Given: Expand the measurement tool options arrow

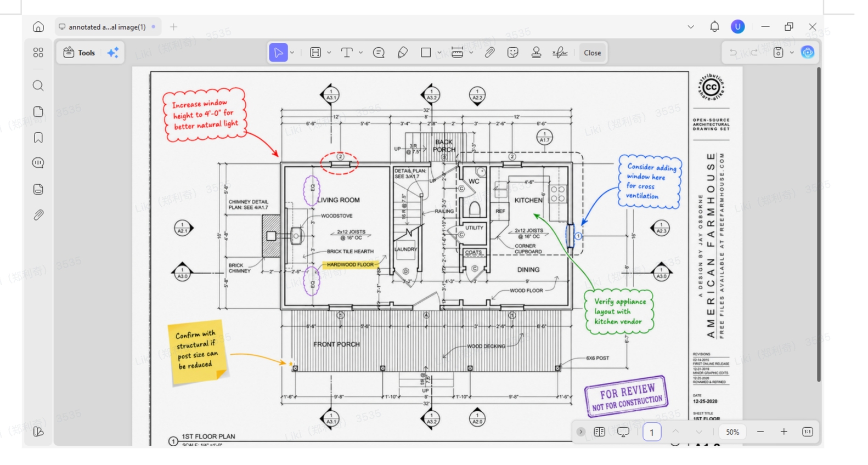Looking at the screenshot, I should coord(471,53).
